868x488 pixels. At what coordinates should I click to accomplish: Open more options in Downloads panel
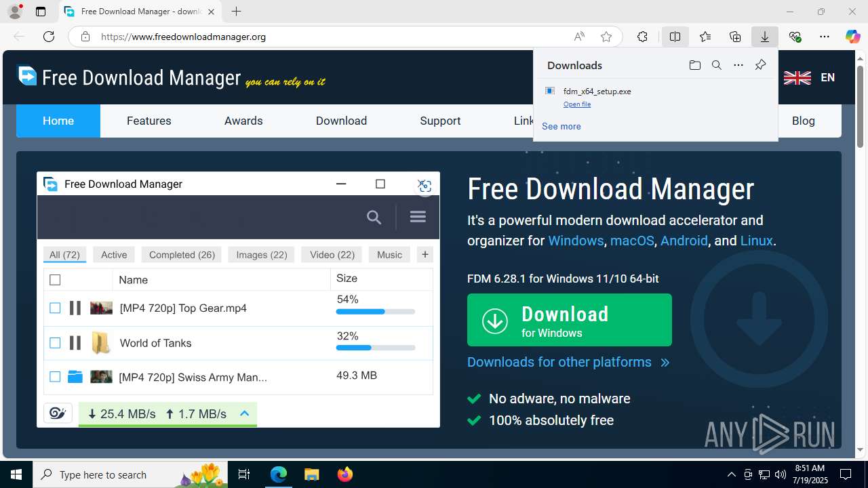(738, 65)
